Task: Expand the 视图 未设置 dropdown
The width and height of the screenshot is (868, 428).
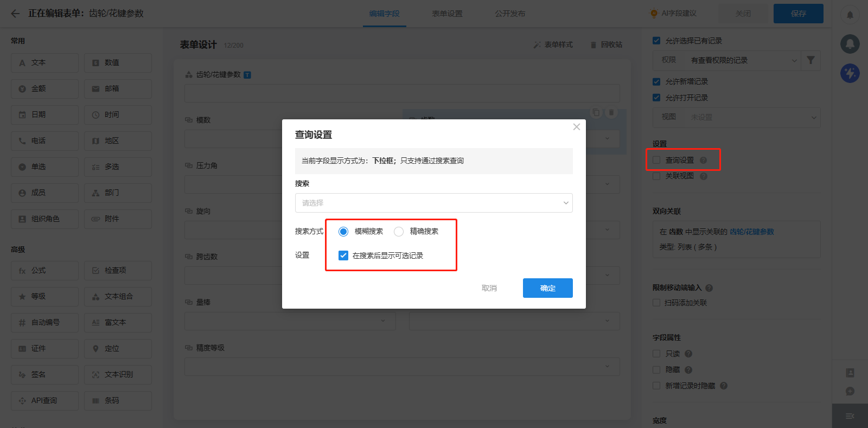Action: (736, 117)
